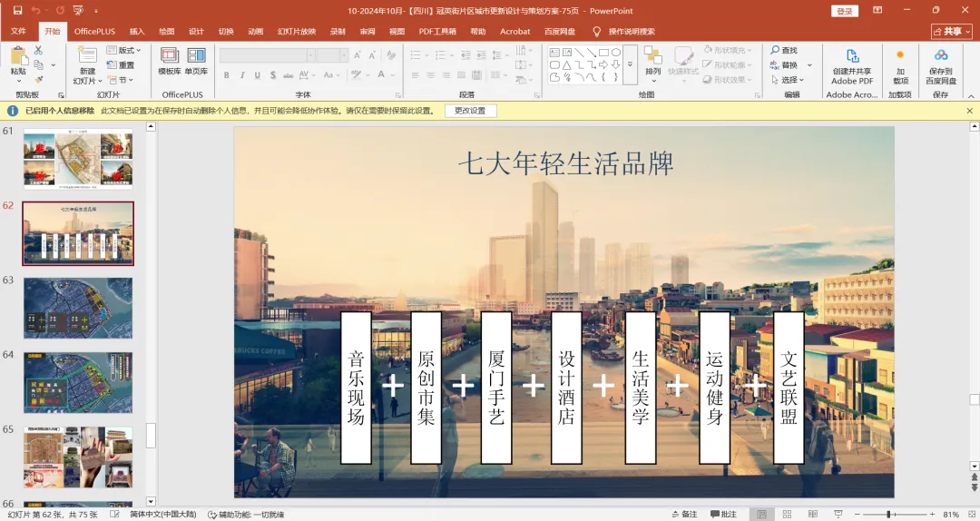
Task: Select the Format Painter brush icon
Action: (x=38, y=80)
